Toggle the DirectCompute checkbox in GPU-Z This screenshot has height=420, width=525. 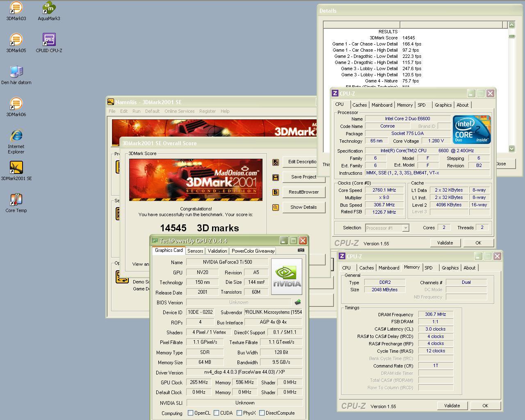point(262,413)
